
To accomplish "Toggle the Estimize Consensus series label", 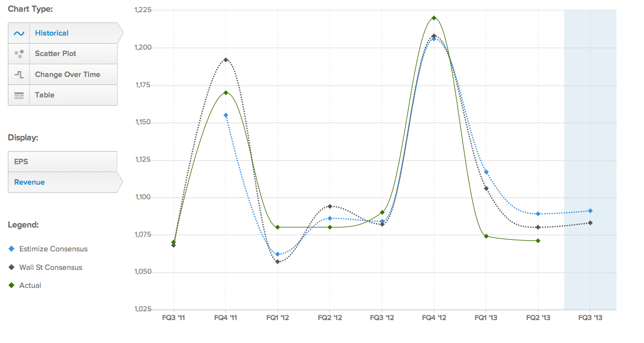I will click(54, 249).
